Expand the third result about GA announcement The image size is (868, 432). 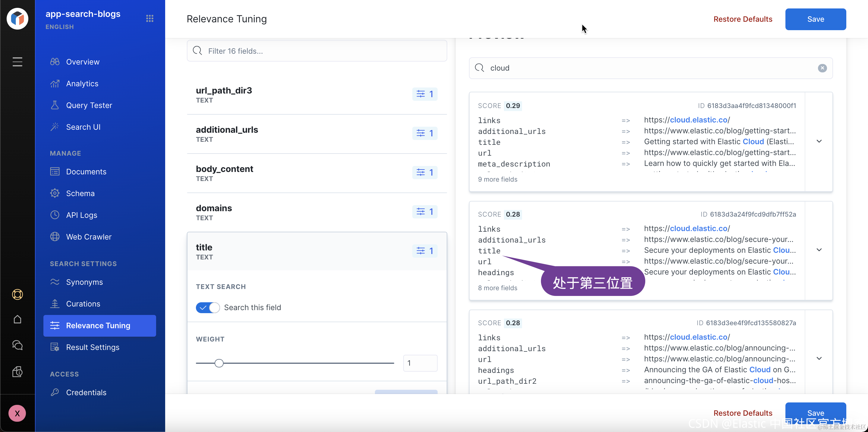819,358
